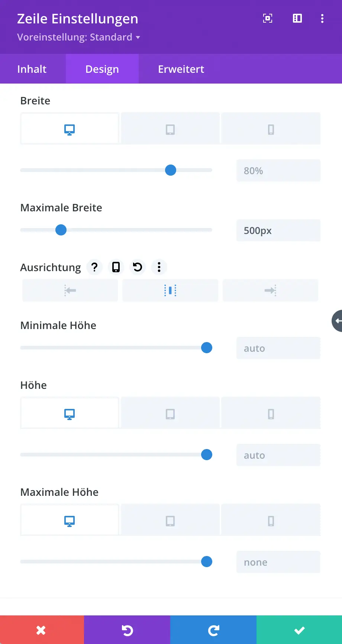Select right alignment for the row
This screenshot has width=342, height=644.
pos(270,290)
